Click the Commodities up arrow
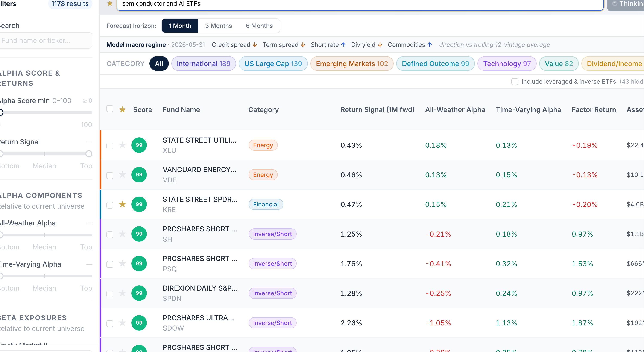Image resolution: width=644 pixels, height=352 pixels. click(x=430, y=45)
